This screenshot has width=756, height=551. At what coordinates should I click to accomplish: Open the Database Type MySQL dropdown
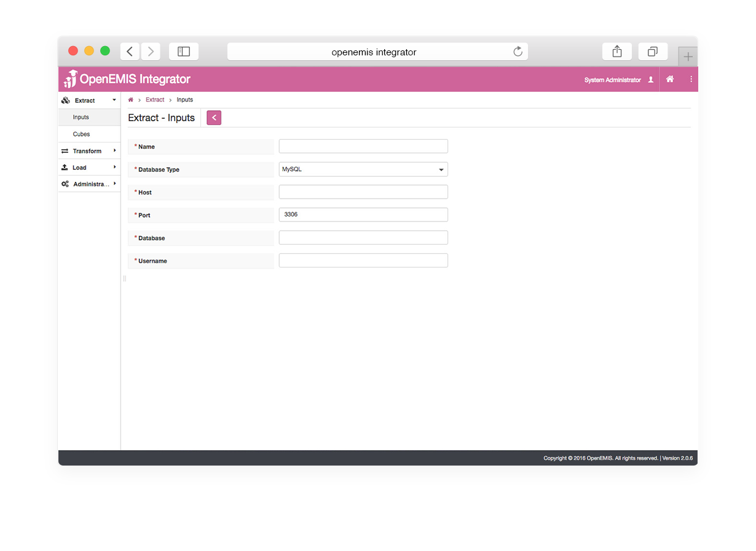point(363,169)
